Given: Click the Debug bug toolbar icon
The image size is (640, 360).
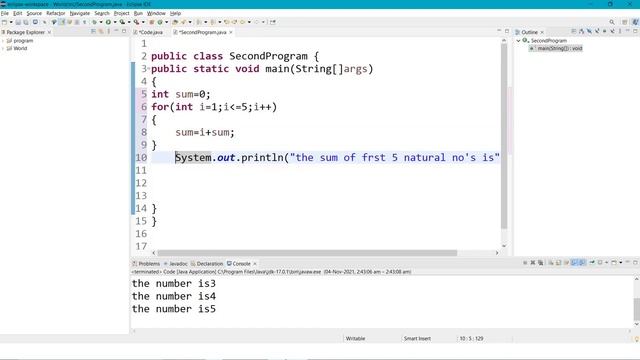Looking at the screenshot, I should pyautogui.click(x=94, y=22).
